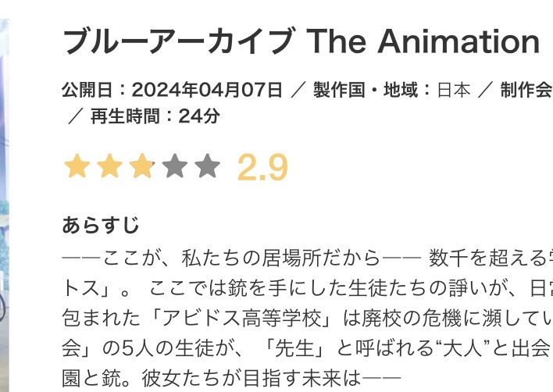Select the third half-filled rating star
The width and height of the screenshot is (553, 392).
(x=142, y=166)
